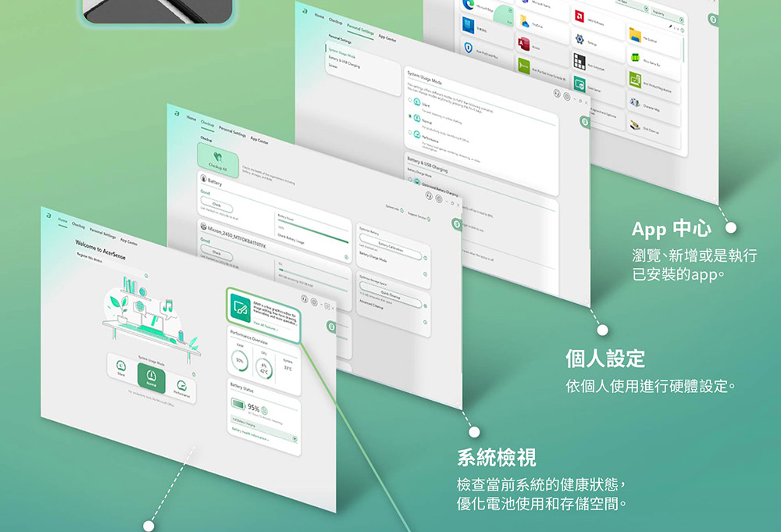Open the settings gear in the Welcome window
The image size is (781, 532).
click(x=314, y=302)
